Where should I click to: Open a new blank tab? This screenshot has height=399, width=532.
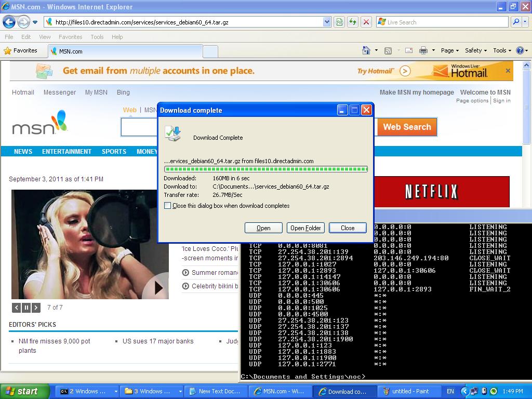210,51
